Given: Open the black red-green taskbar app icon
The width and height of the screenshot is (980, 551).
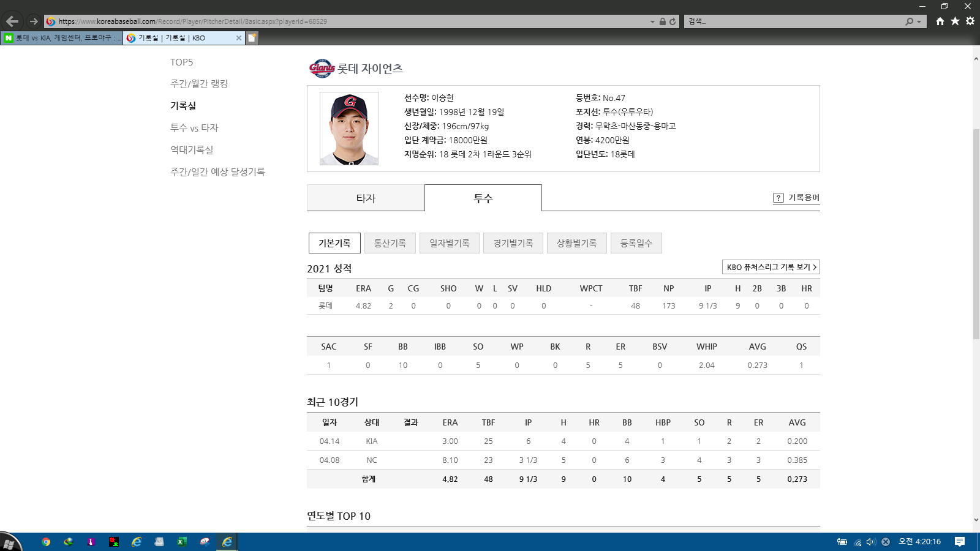Looking at the screenshot, I should [x=114, y=542].
